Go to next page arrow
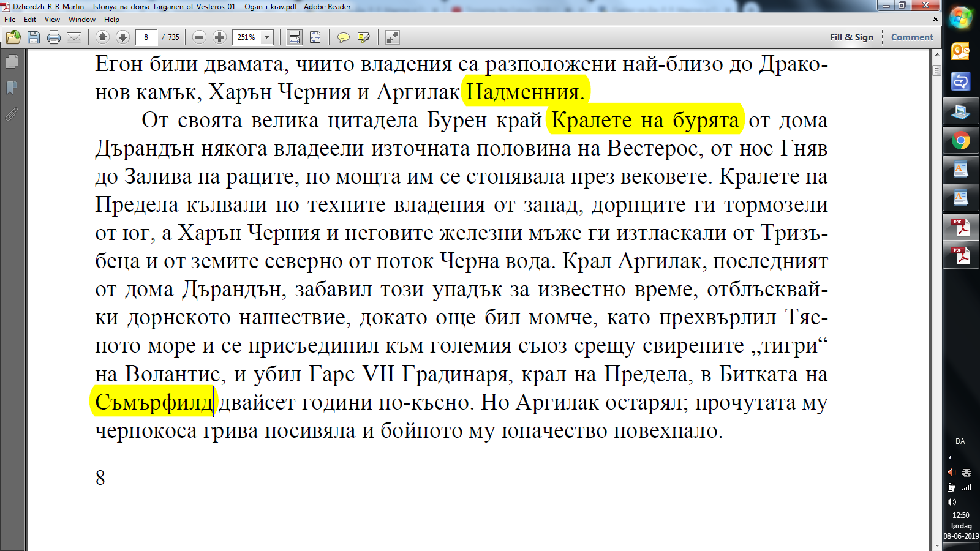The width and height of the screenshot is (980, 551). tap(123, 37)
